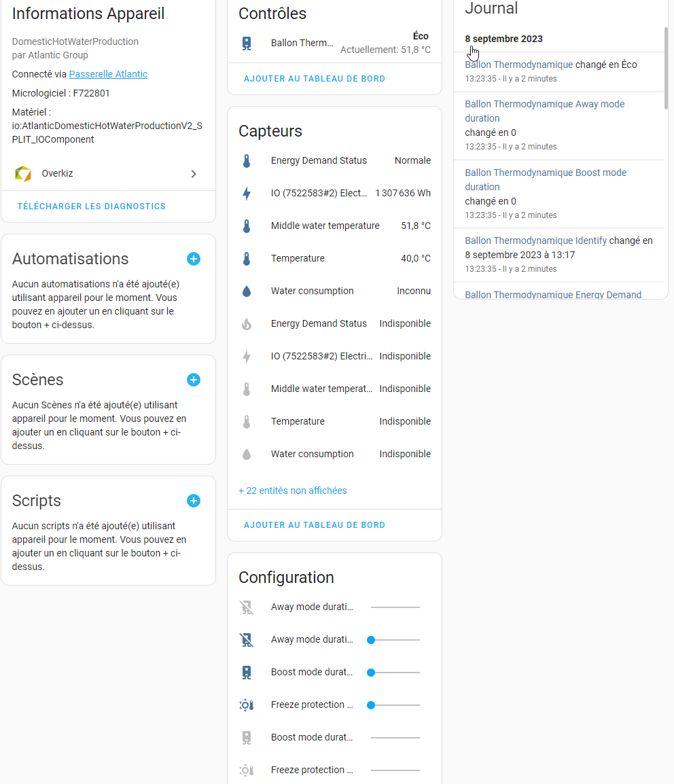The image size is (674, 784).
Task: Click Ajouter au tableau de bord under Contrôles
Action: 315,79
